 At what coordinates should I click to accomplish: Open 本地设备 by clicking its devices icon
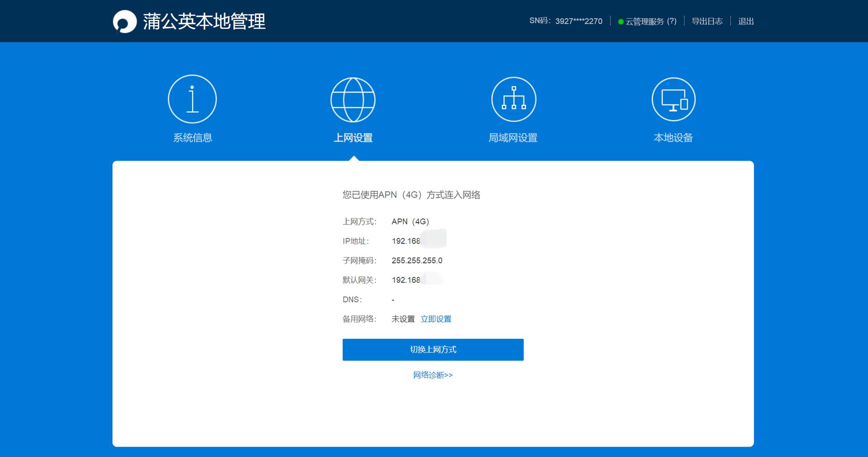[673, 99]
